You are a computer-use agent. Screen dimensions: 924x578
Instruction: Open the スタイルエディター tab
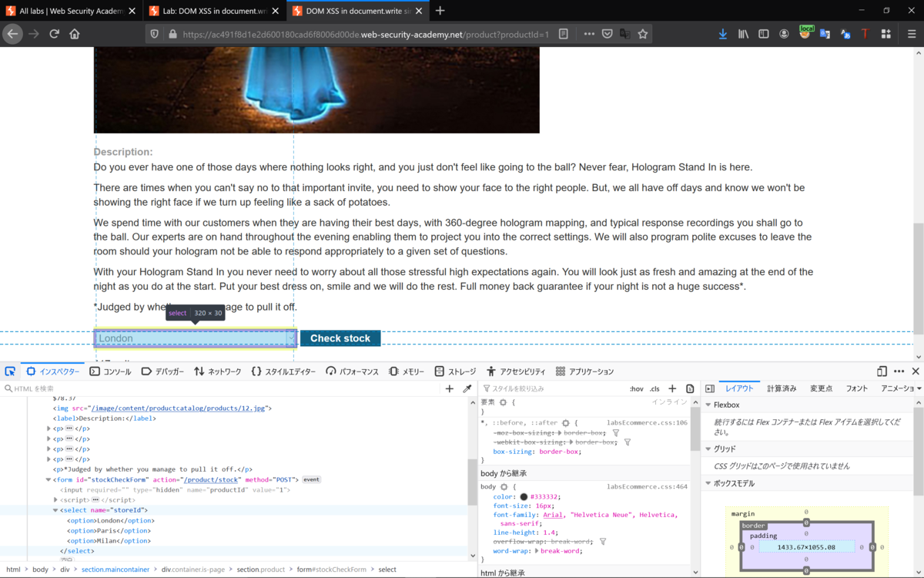[283, 371]
